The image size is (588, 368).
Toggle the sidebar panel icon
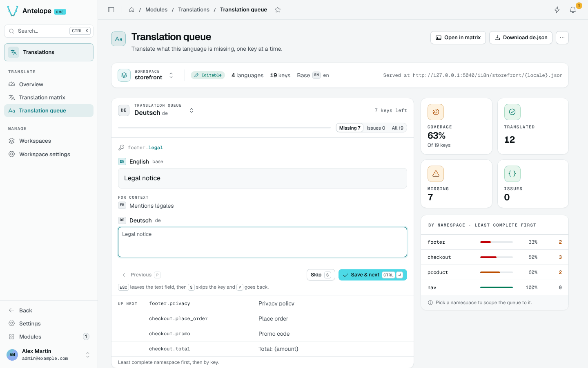[111, 10]
